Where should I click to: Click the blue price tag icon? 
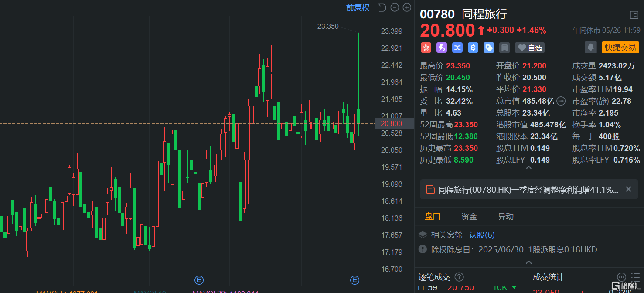tap(489, 48)
